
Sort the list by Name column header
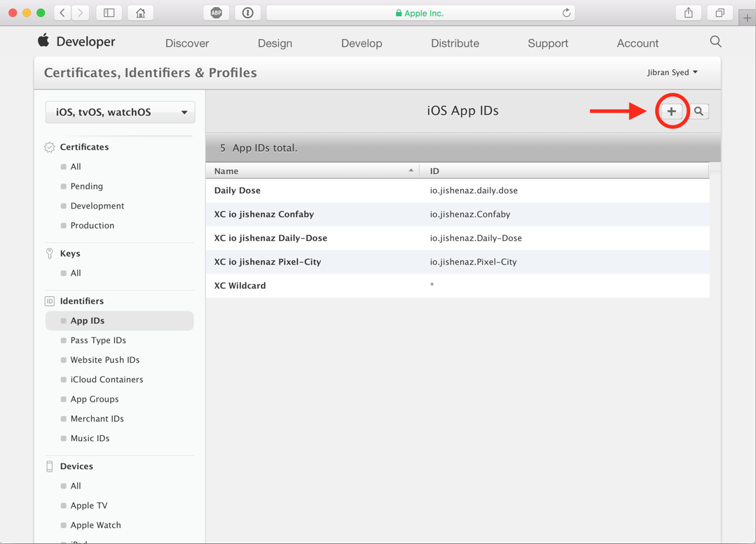point(312,171)
